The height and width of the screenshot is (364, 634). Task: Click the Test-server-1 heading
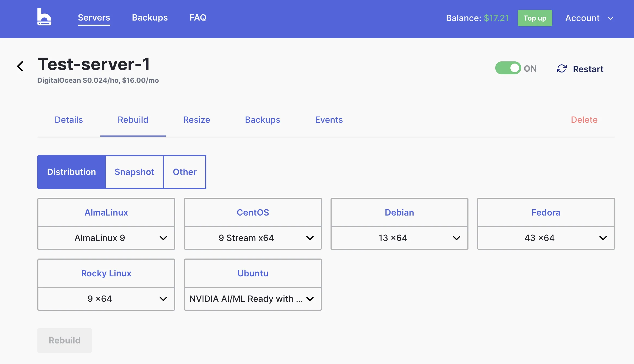(94, 64)
